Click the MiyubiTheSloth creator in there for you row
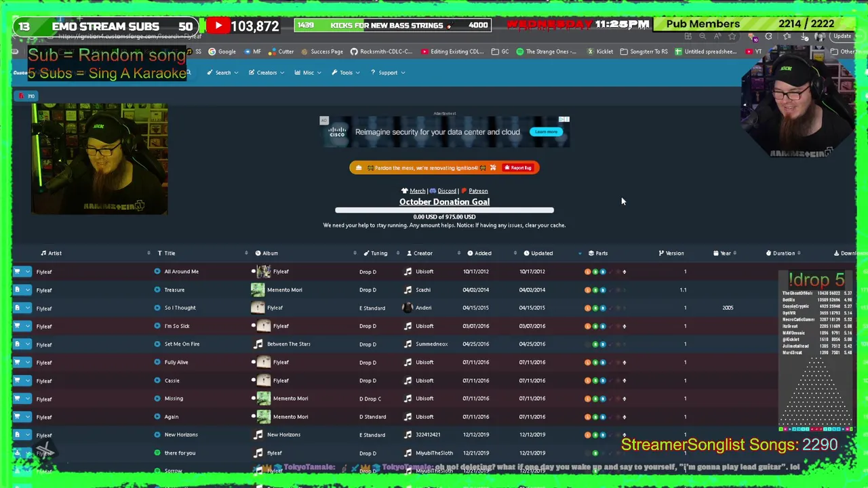Image resolution: width=868 pixels, height=488 pixels. coord(434,453)
